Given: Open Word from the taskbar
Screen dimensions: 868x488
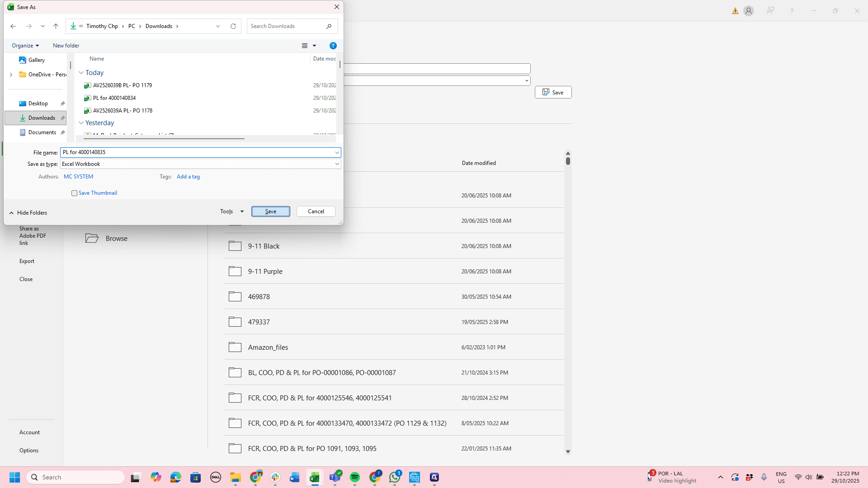Looking at the screenshot, I should 295,477.
